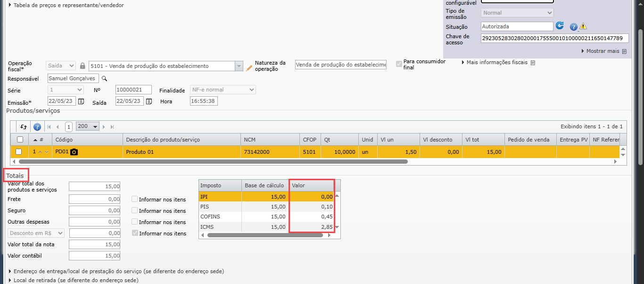Go to first page of products grid
This screenshot has height=284, width=644.
click(x=49, y=127)
